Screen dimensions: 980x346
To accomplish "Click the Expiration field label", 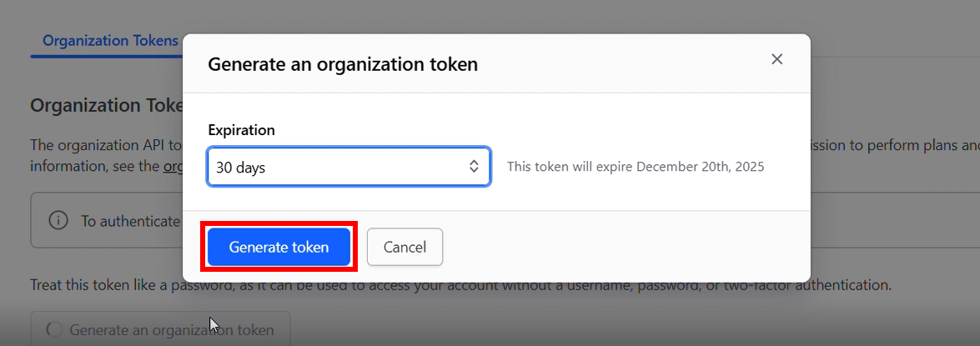I will click(241, 130).
